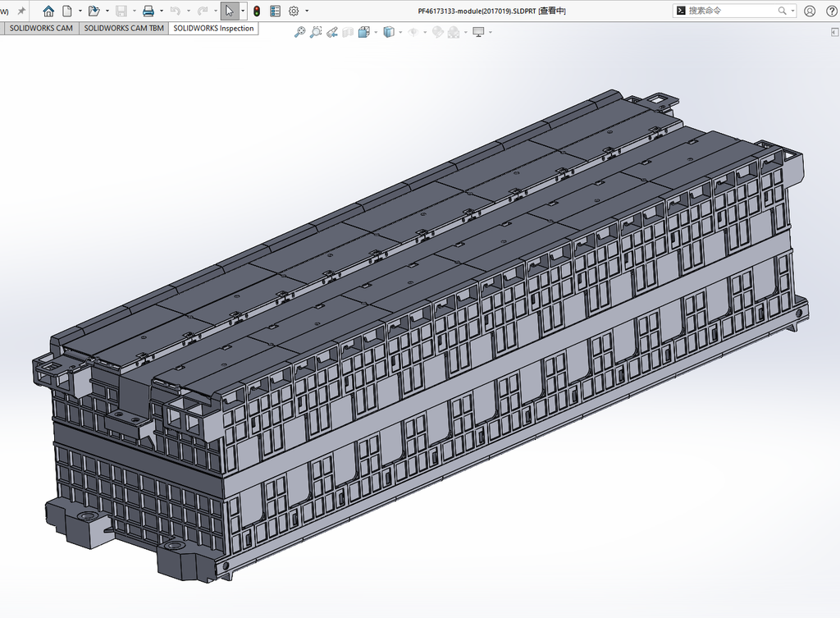840x618 pixels.
Task: Expand the Print dropdown arrow
Action: tap(162, 11)
